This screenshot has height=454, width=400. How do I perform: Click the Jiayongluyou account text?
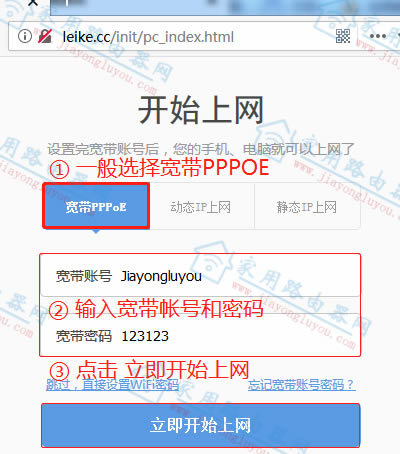pos(161,277)
